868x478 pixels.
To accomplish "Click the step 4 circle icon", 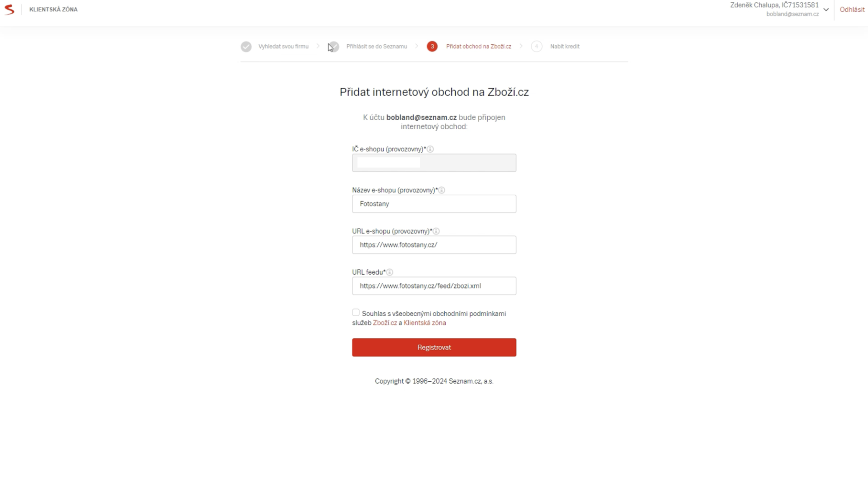I will click(537, 47).
